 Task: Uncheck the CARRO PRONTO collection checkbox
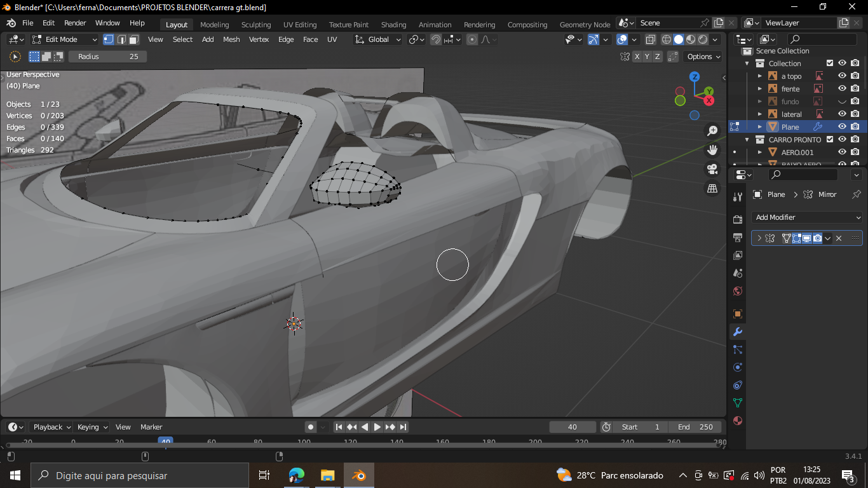pyautogui.click(x=829, y=140)
